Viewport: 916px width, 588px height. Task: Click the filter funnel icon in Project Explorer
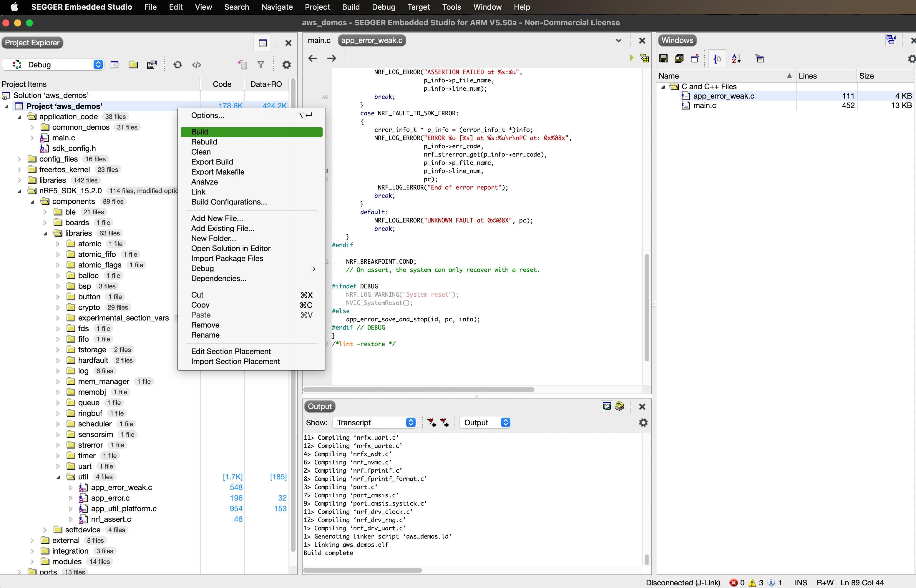[x=261, y=65]
